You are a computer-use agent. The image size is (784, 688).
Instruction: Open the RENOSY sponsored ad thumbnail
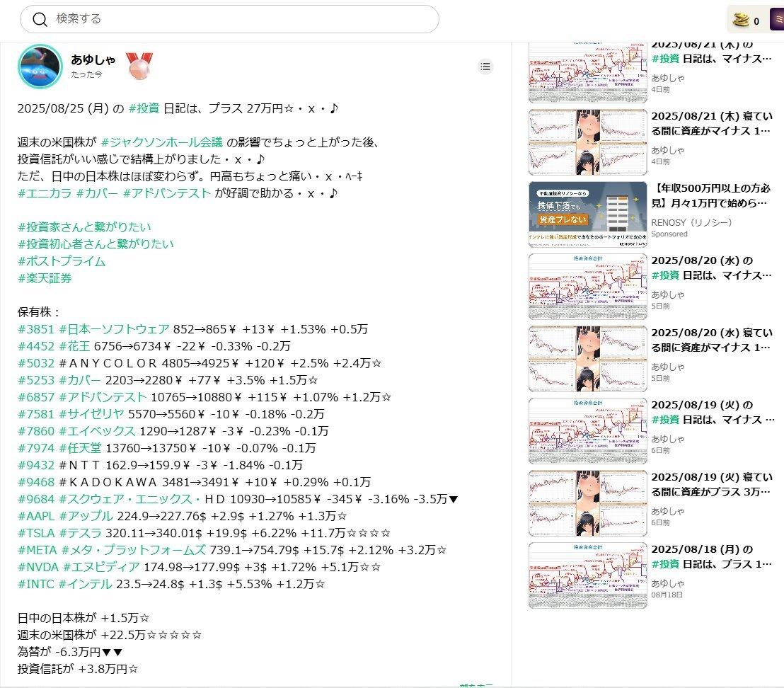pos(587,214)
